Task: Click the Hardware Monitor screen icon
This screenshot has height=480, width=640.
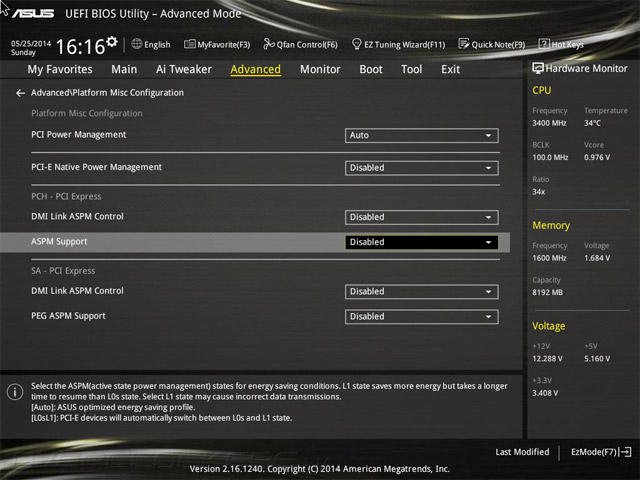Action: click(x=538, y=68)
